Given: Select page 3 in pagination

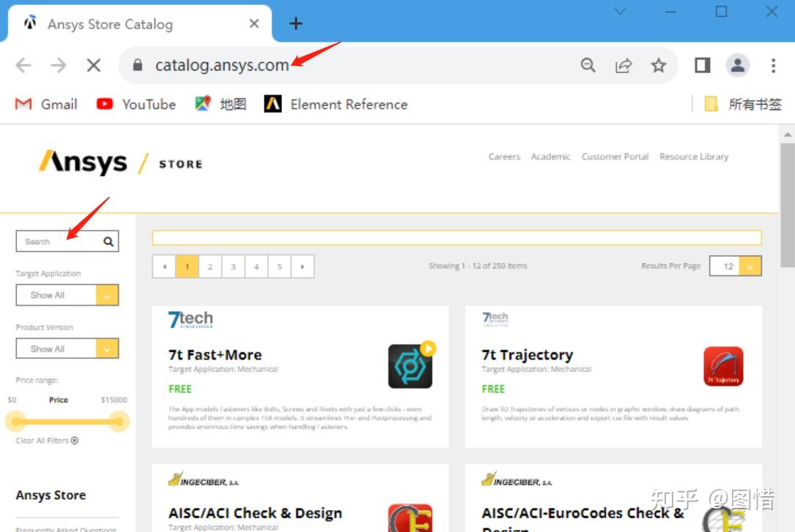Looking at the screenshot, I should tap(233, 266).
